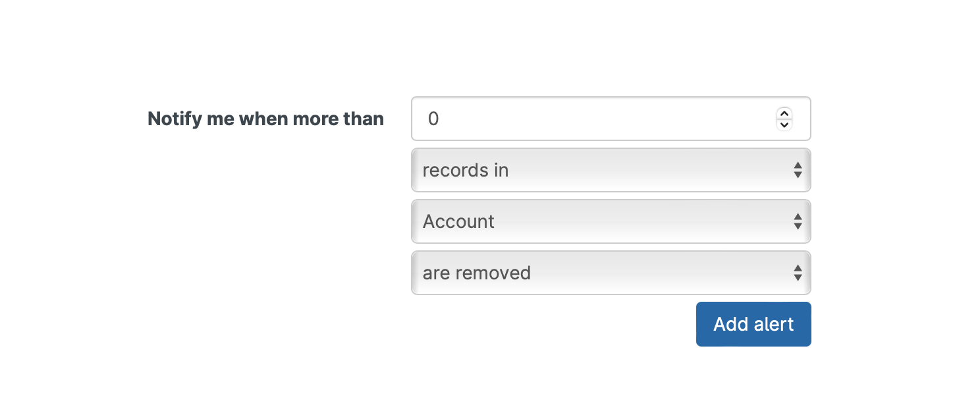Click the up triangle on "are removed" selector
This screenshot has width=980, height=394.
pyautogui.click(x=798, y=267)
